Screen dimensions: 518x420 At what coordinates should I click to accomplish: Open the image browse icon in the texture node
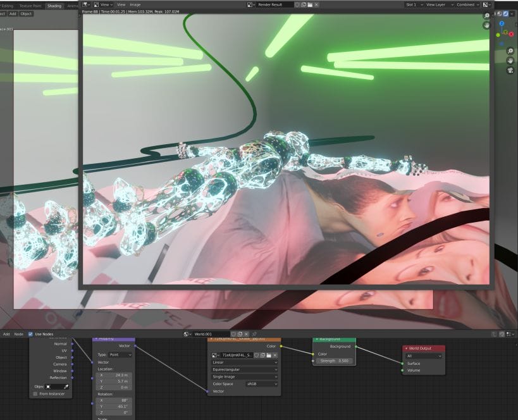click(216, 355)
